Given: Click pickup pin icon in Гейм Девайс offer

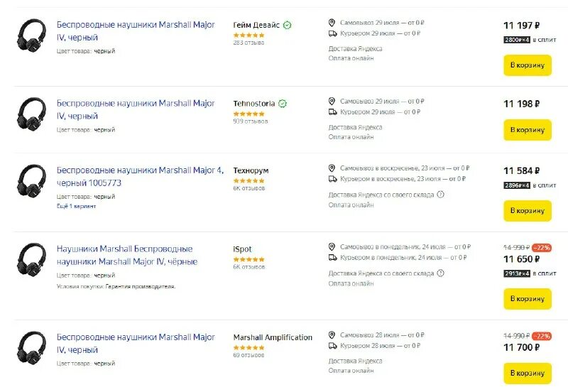Looking at the screenshot, I should [x=332, y=23].
